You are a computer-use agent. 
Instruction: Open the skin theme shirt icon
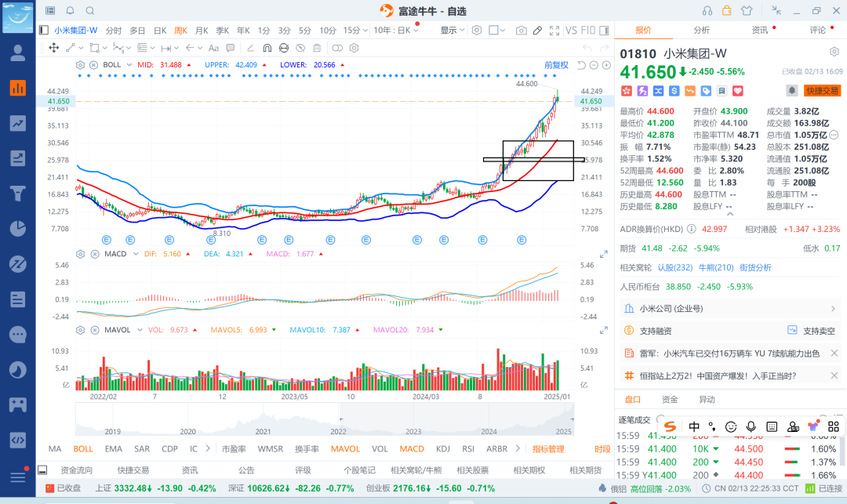pos(747,11)
